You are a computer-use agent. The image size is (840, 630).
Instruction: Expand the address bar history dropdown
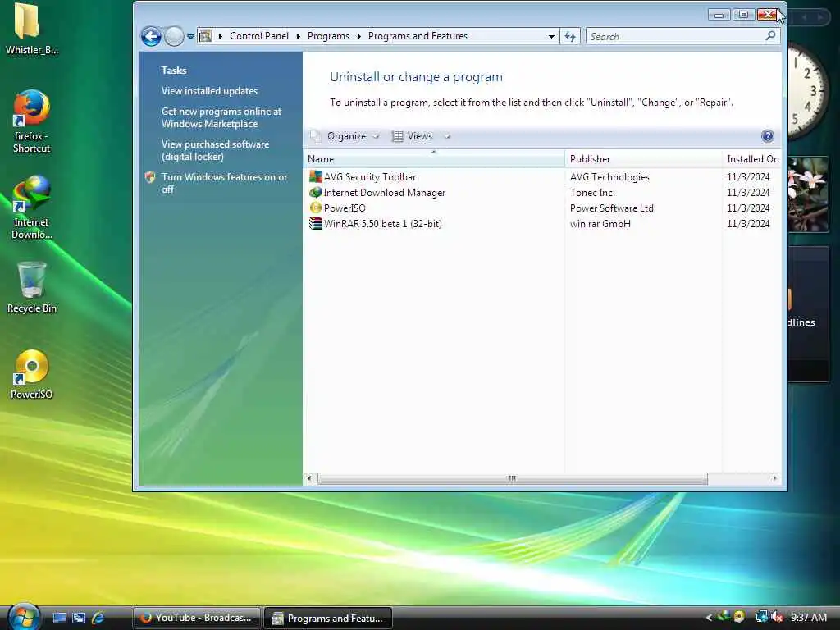[x=551, y=36]
